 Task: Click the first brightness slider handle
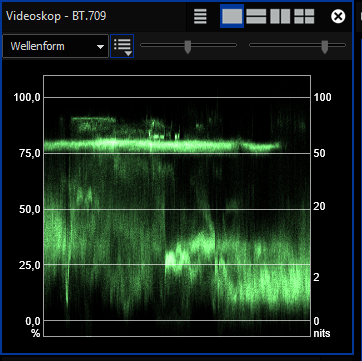coord(188,47)
